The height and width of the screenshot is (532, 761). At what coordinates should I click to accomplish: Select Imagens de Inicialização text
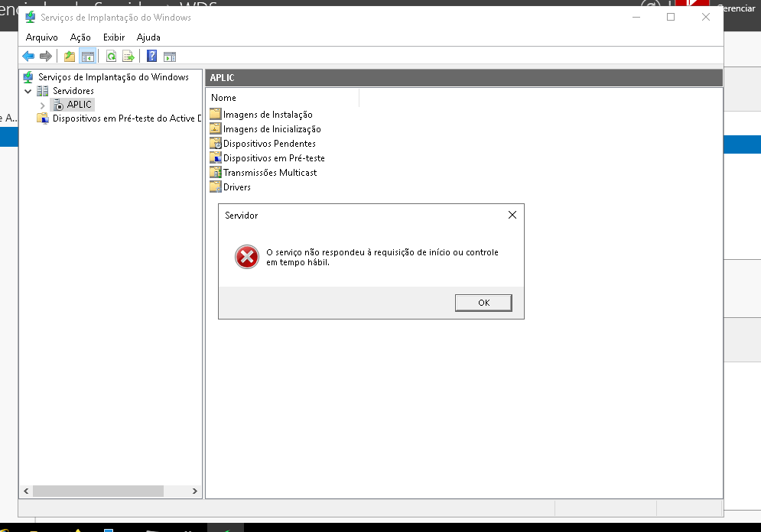(272, 129)
